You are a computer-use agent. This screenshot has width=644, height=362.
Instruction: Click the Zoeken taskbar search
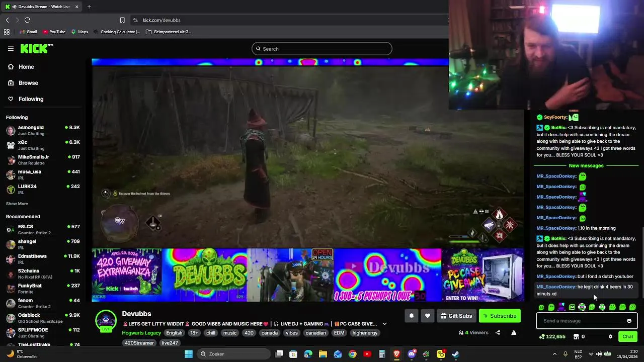(x=233, y=354)
